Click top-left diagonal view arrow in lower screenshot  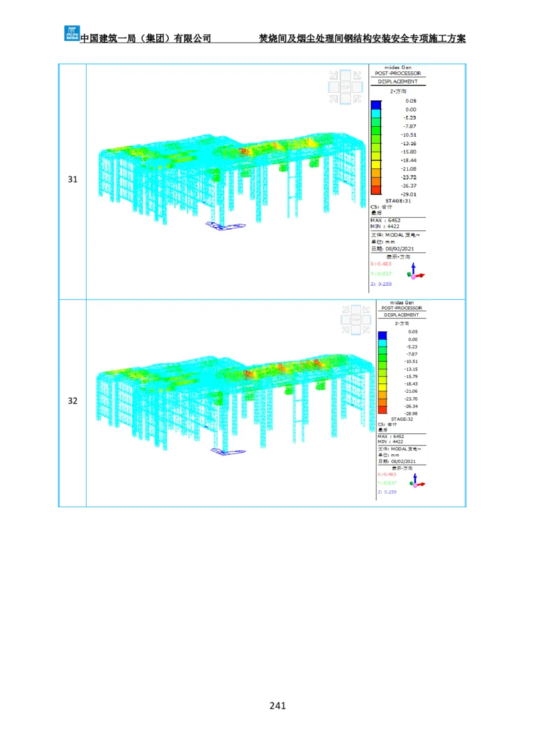tap(346, 310)
